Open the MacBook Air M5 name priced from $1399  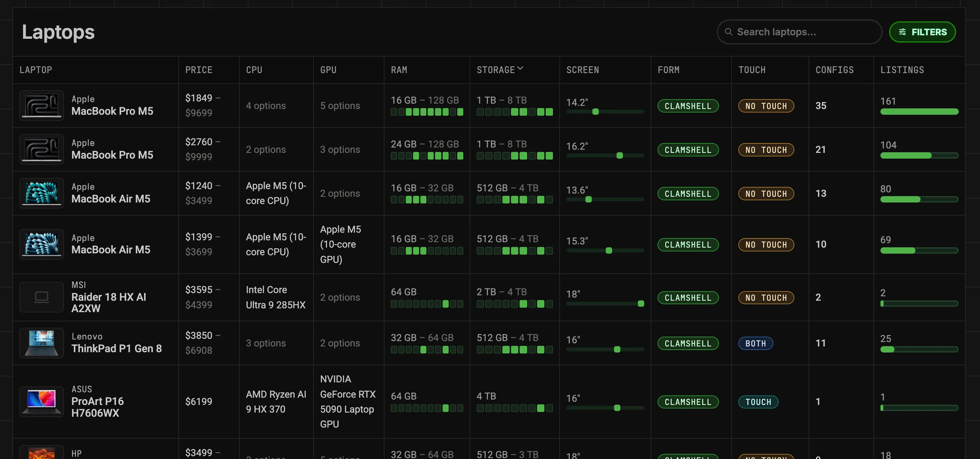coord(111,250)
